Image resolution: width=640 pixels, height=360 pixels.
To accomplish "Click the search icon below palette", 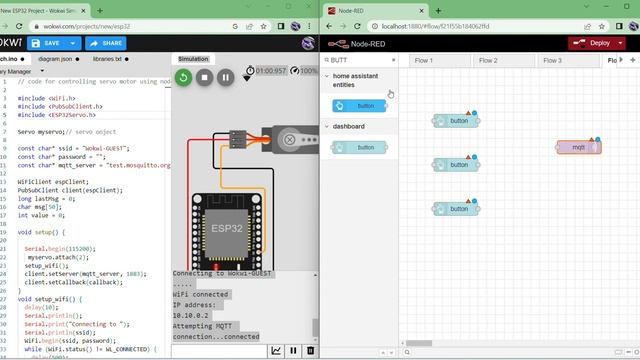I will [407, 352].
